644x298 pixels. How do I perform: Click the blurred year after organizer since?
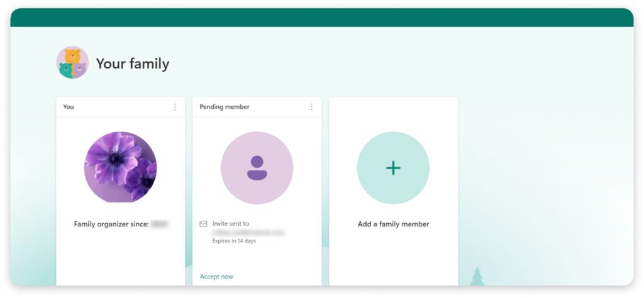point(160,224)
